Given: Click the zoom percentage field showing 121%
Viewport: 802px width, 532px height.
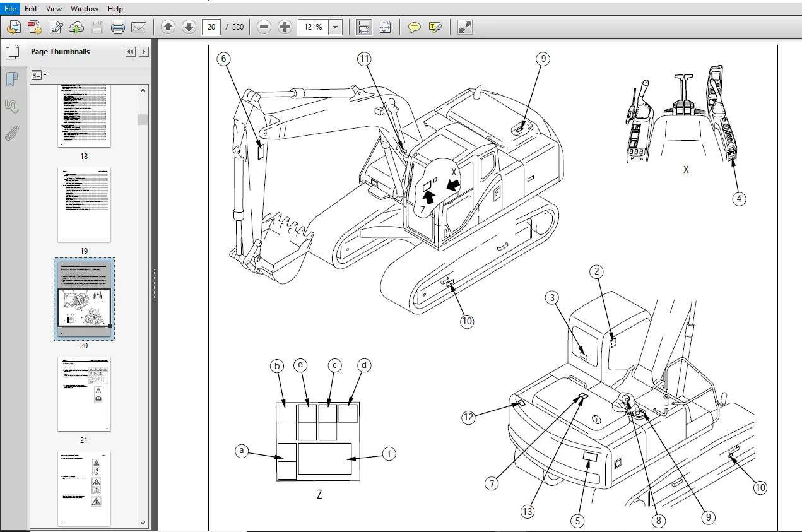Looking at the screenshot, I should pyautogui.click(x=314, y=27).
